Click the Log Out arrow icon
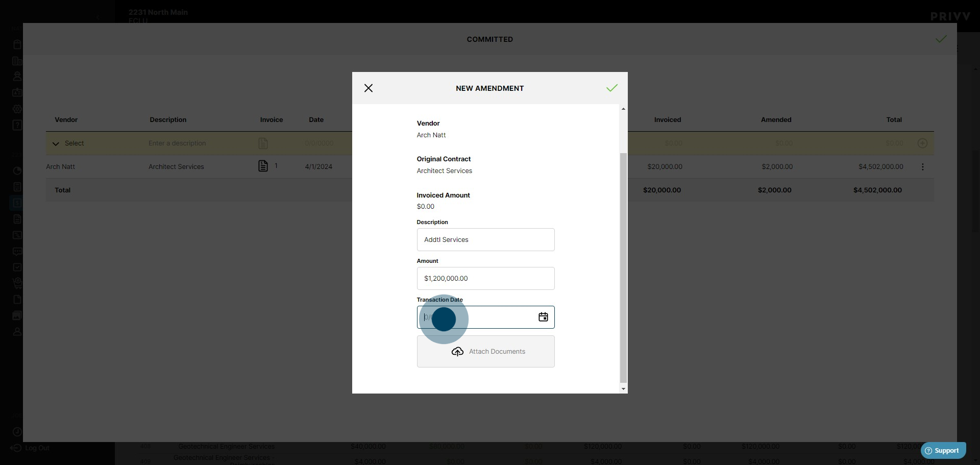Image resolution: width=980 pixels, height=465 pixels. [16, 448]
